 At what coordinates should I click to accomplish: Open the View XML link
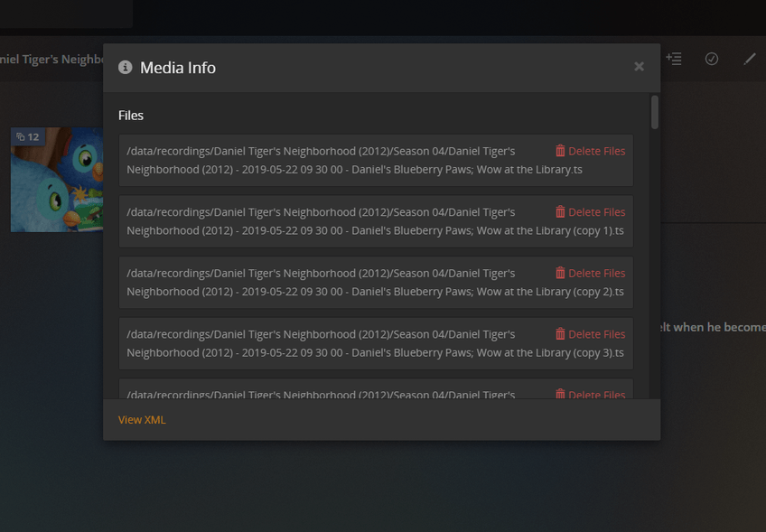pyautogui.click(x=142, y=420)
